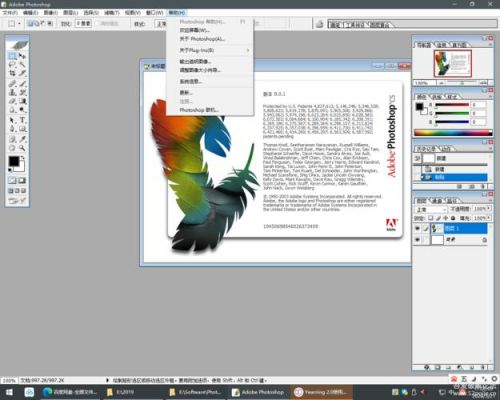This screenshot has width=500, height=400.
Task: Click the Navigator preview thumbnail
Action: pos(453,63)
